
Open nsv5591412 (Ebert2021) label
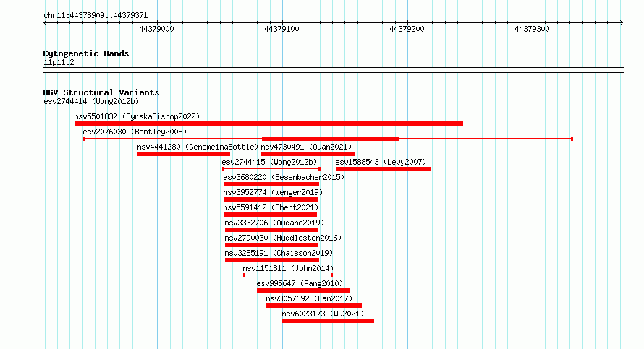[x=271, y=207]
